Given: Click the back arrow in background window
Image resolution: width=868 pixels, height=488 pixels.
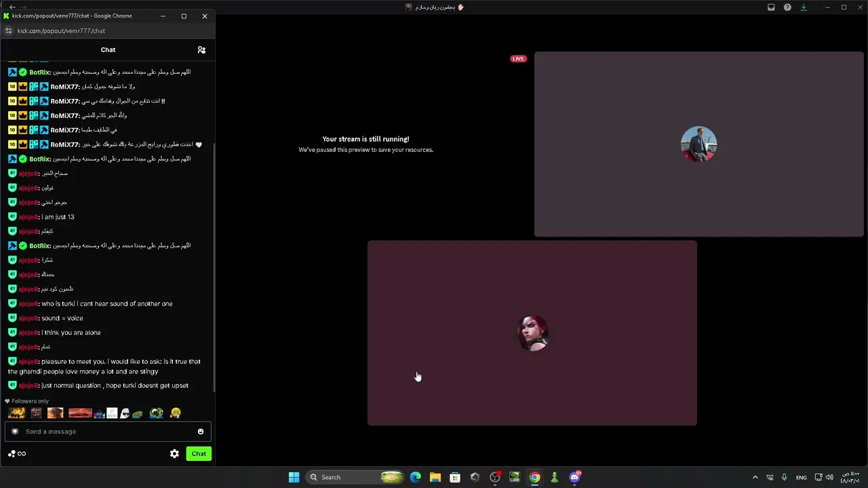Looking at the screenshot, I should (12, 7).
